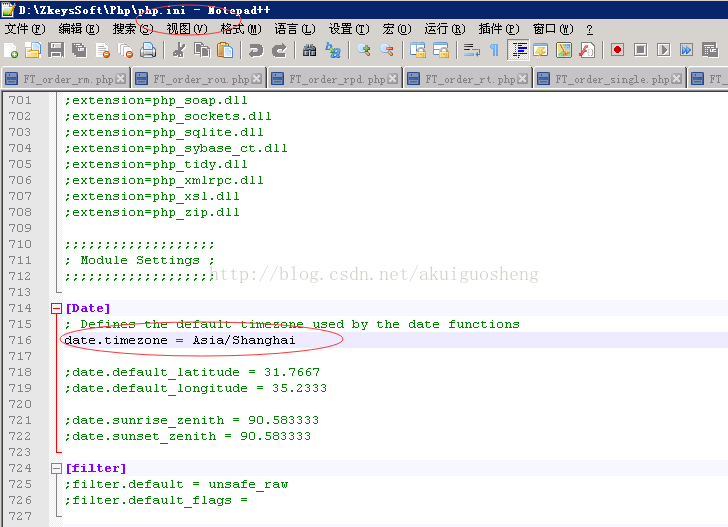Open the 宏(O) menu

(397, 29)
